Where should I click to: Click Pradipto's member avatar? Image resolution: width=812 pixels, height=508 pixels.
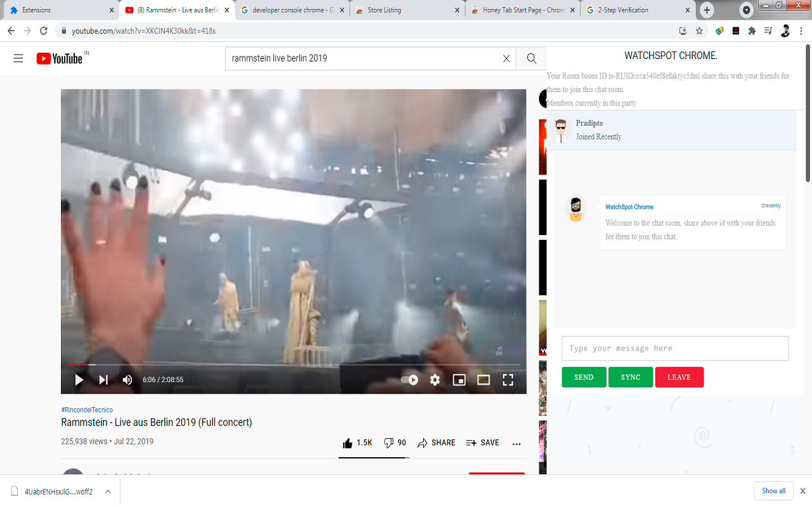[561, 130]
